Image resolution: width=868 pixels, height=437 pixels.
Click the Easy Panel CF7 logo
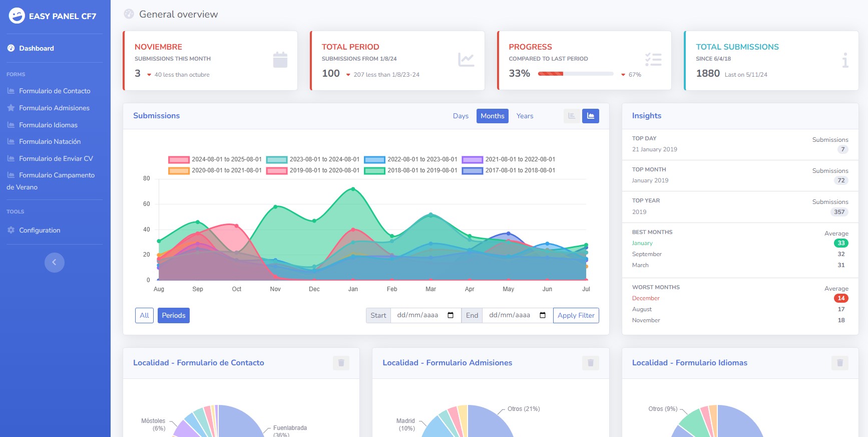coord(17,16)
